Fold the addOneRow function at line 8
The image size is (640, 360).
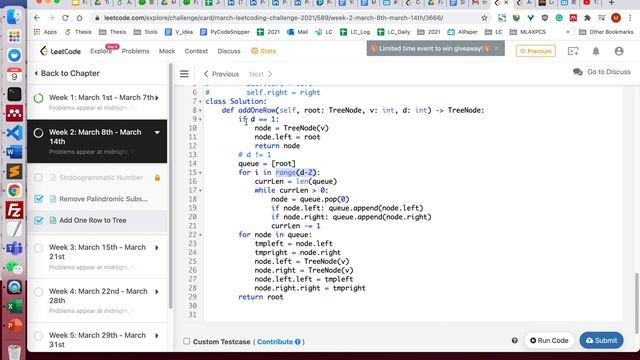click(x=200, y=111)
